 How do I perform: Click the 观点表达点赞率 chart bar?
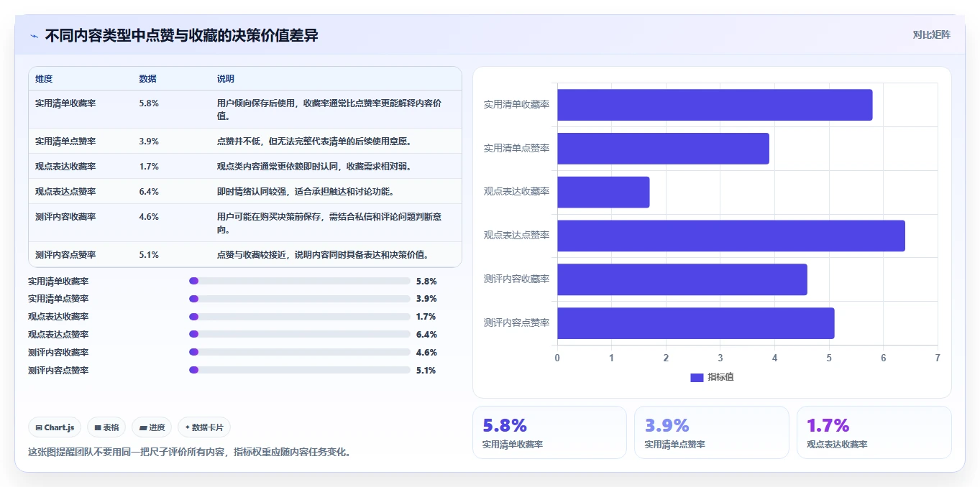point(731,236)
